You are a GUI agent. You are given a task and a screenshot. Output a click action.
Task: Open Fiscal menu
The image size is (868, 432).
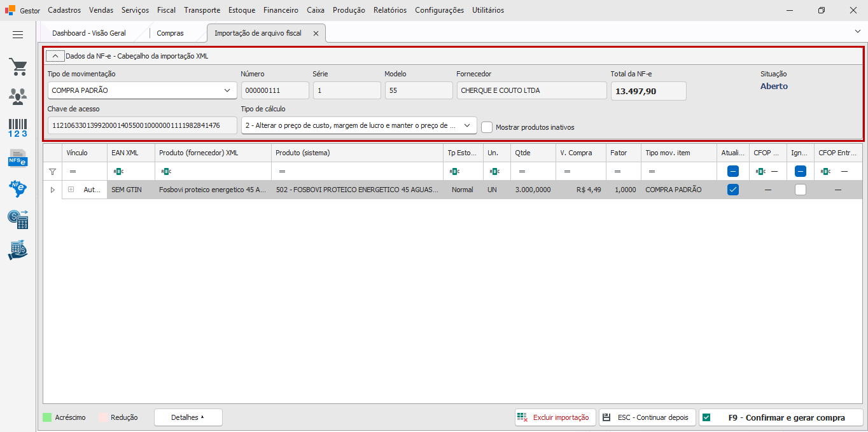[x=166, y=10]
